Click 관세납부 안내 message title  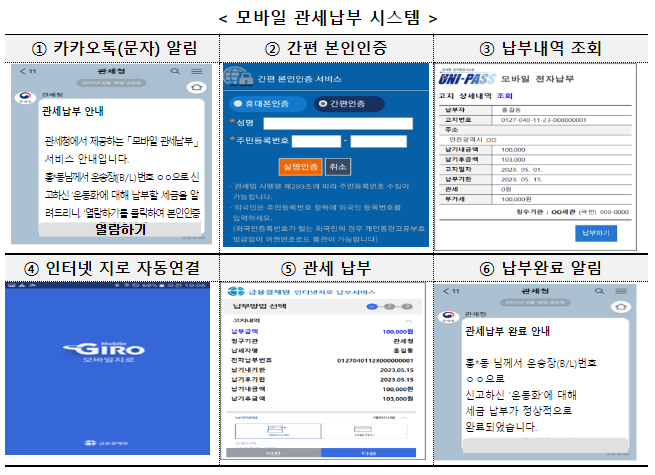(x=73, y=111)
